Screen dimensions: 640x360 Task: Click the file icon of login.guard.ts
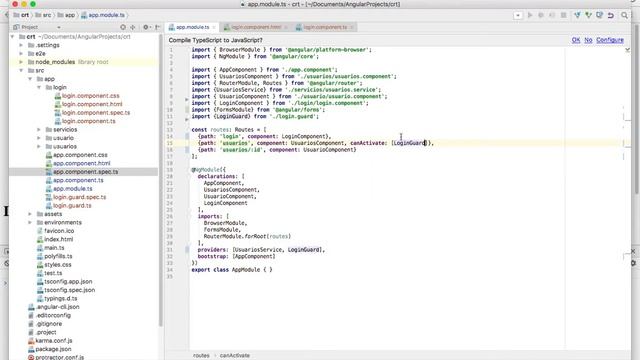tap(49, 205)
